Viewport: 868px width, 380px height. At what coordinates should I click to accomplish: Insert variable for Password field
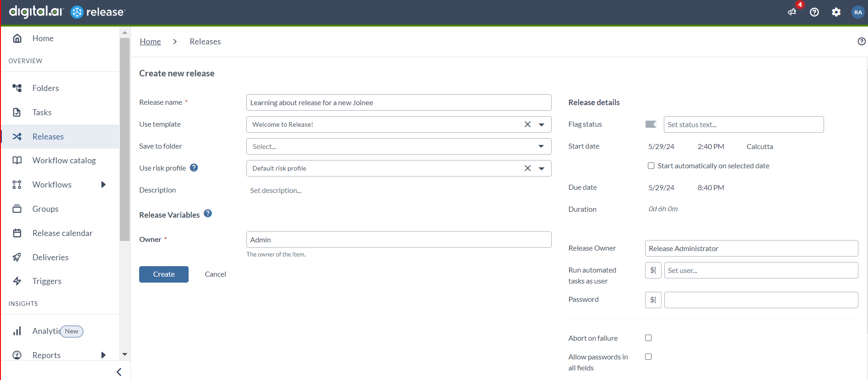653,300
